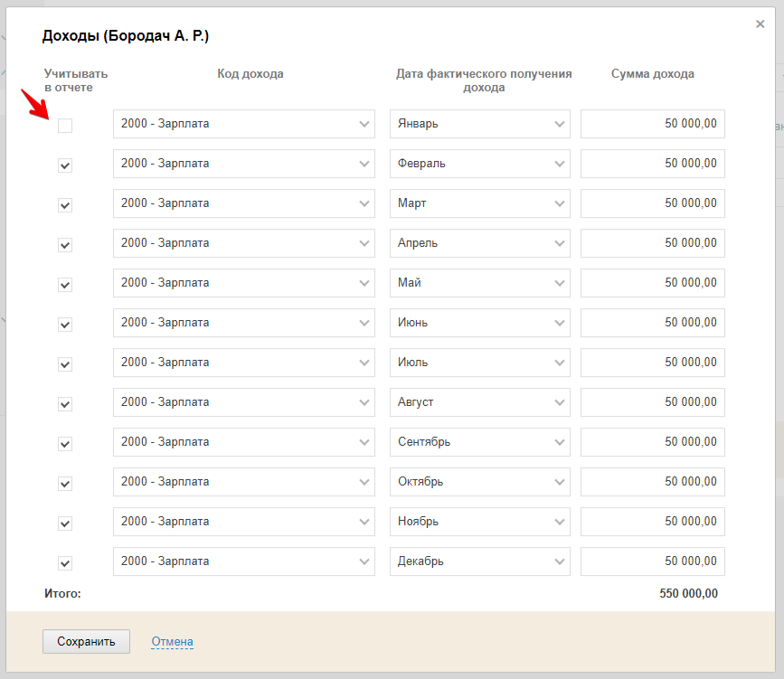Focus the December income amount field
784x679 pixels.
point(652,561)
